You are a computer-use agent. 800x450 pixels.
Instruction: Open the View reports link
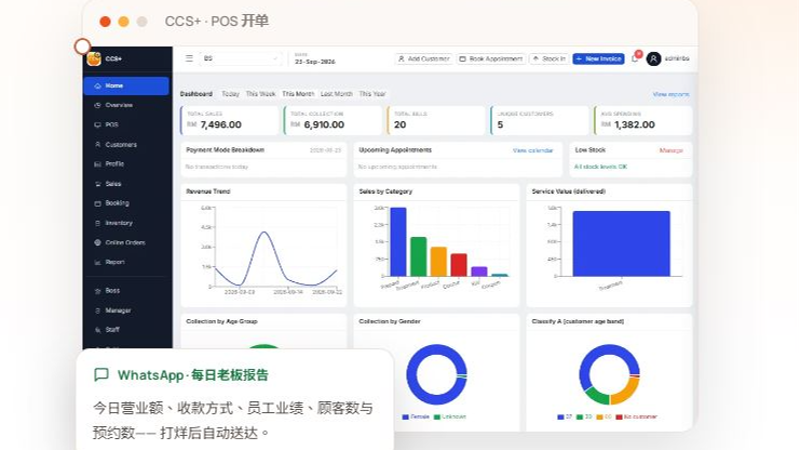(671, 94)
